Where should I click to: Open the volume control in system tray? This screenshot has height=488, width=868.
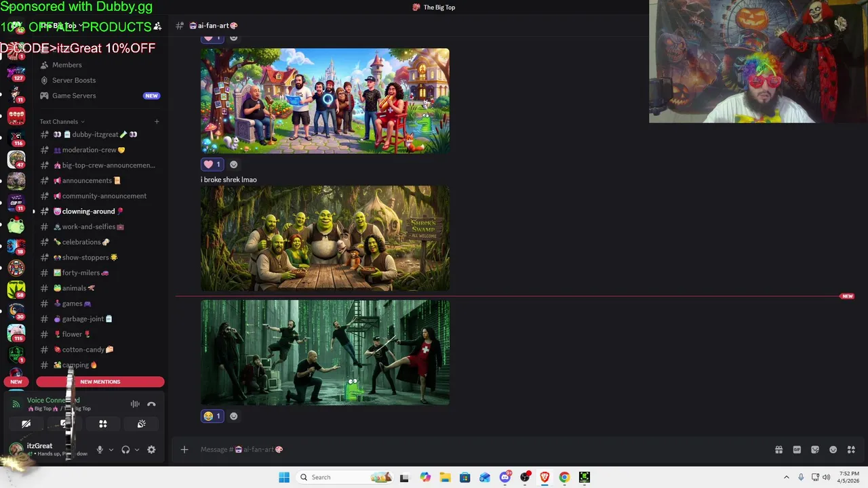point(827,477)
